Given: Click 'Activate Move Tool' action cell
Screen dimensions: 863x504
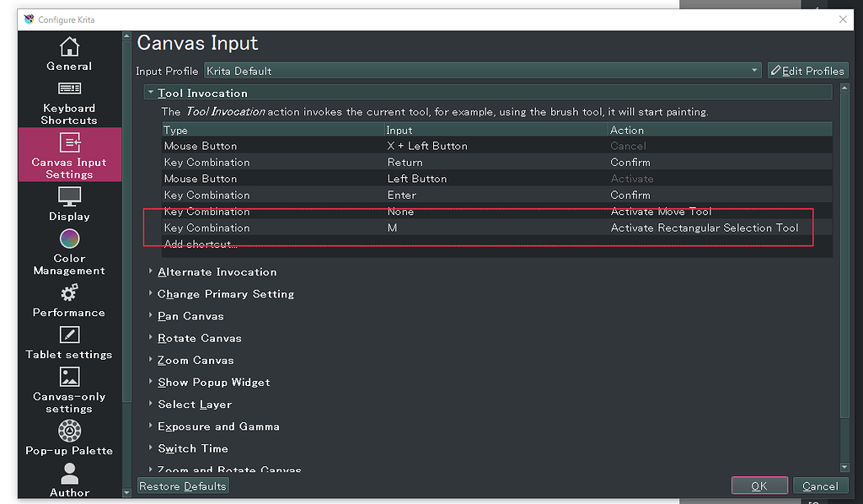Looking at the screenshot, I should click(x=661, y=212).
